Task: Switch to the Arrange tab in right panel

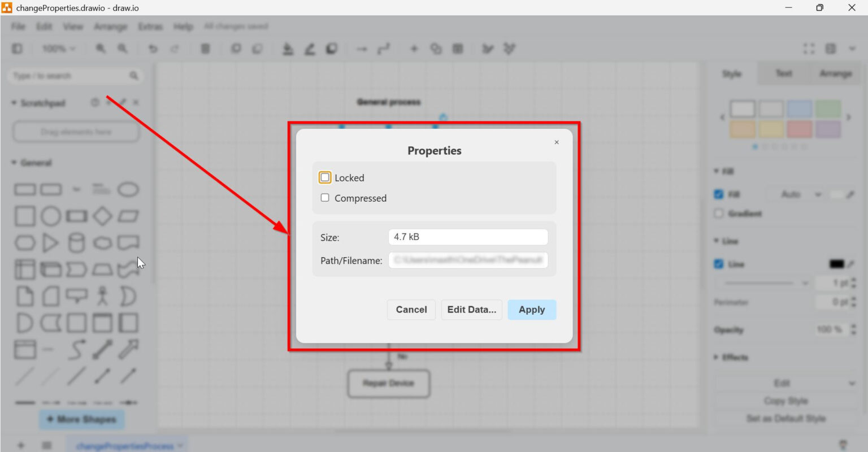Action: point(835,73)
